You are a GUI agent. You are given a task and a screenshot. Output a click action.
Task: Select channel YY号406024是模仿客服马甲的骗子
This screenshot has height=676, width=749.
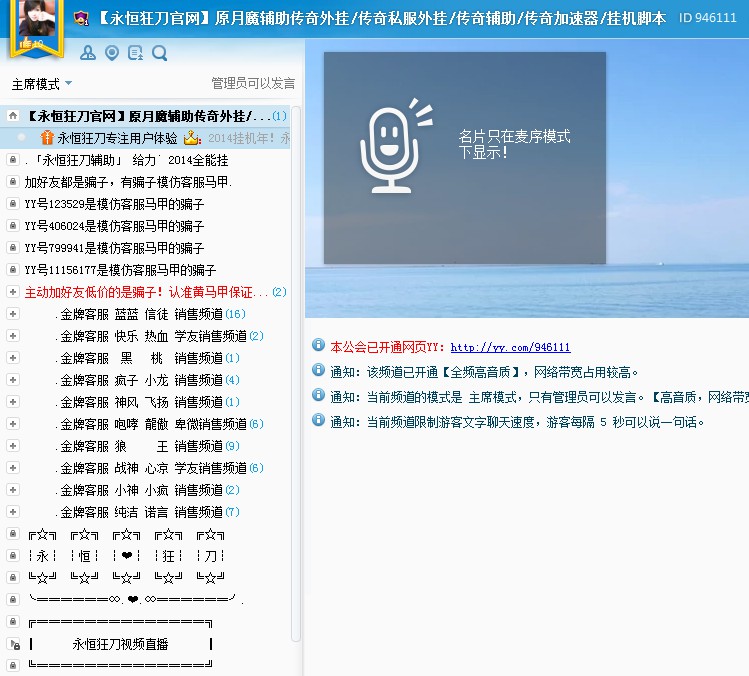tap(114, 226)
